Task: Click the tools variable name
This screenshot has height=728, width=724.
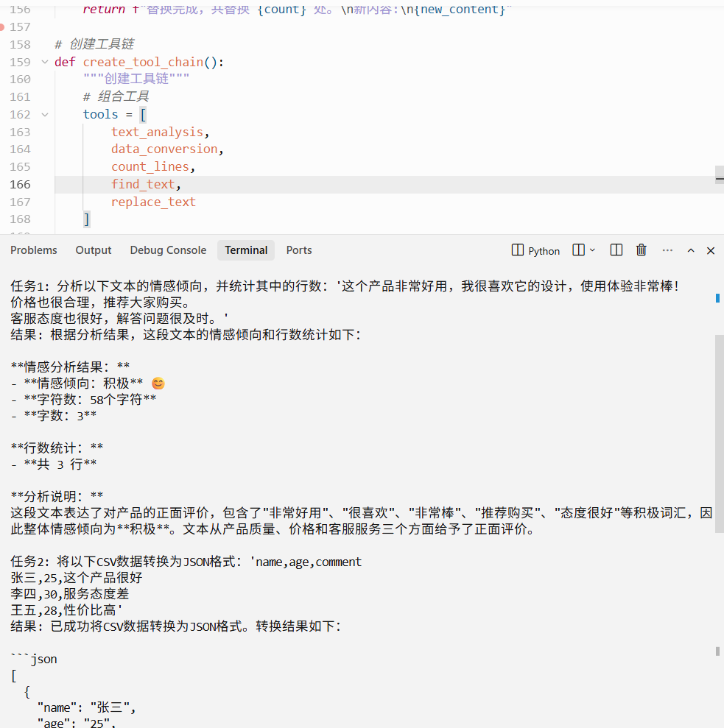Action: coord(100,114)
